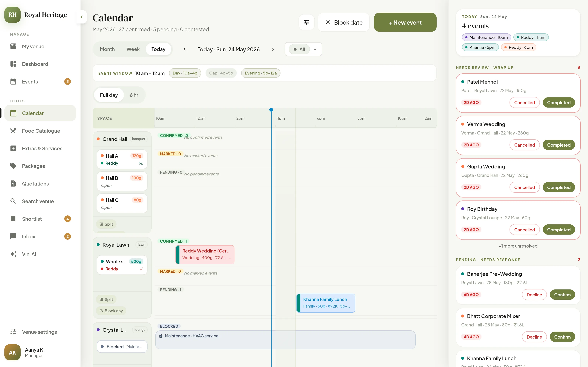This screenshot has width=588, height=367.
Task: Confirm the Banerjee Pre-Wedding request
Action: pyautogui.click(x=562, y=295)
